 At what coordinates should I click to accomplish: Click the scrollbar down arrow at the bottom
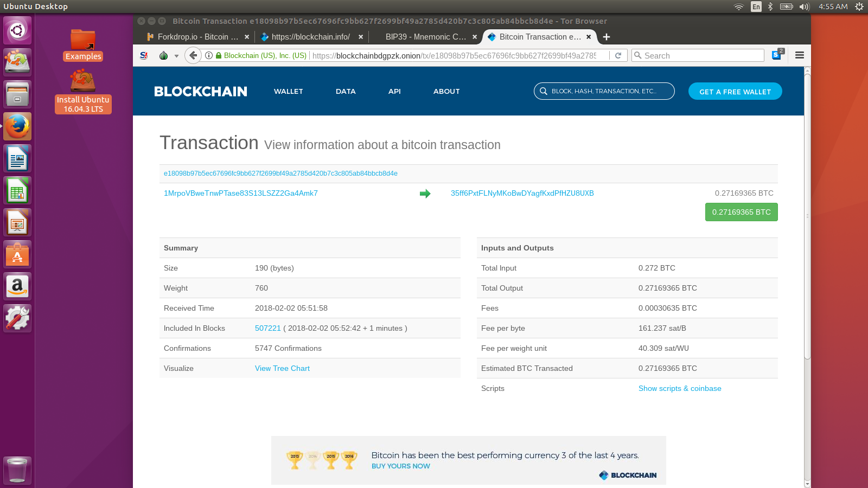807,484
